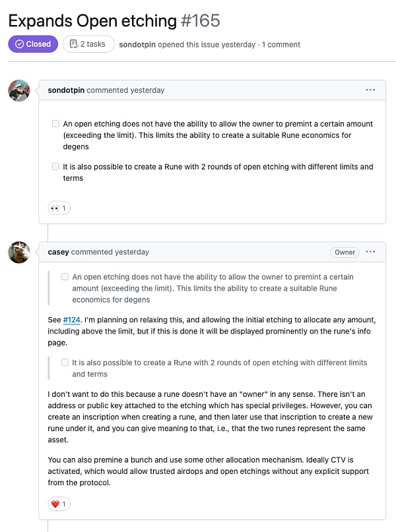396x532 pixels.
Task: Toggle the 2 rounds open etching checkbox
Action: tap(55, 167)
